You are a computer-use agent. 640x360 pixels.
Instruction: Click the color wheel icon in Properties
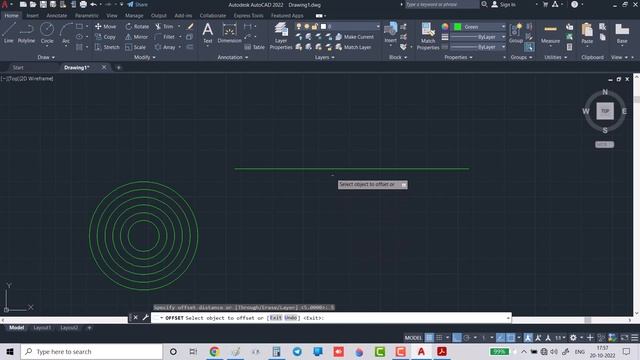tap(445, 27)
